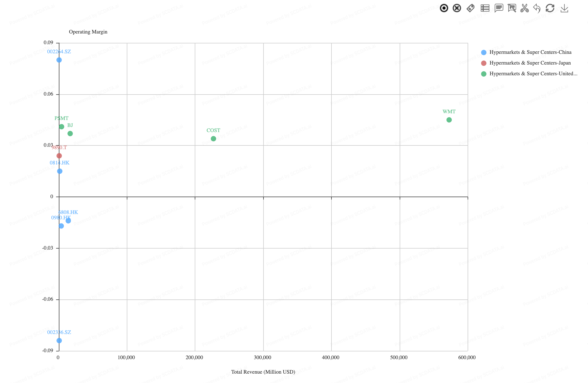Download the chart as image
The width and height of the screenshot is (588, 383).
(x=564, y=8)
